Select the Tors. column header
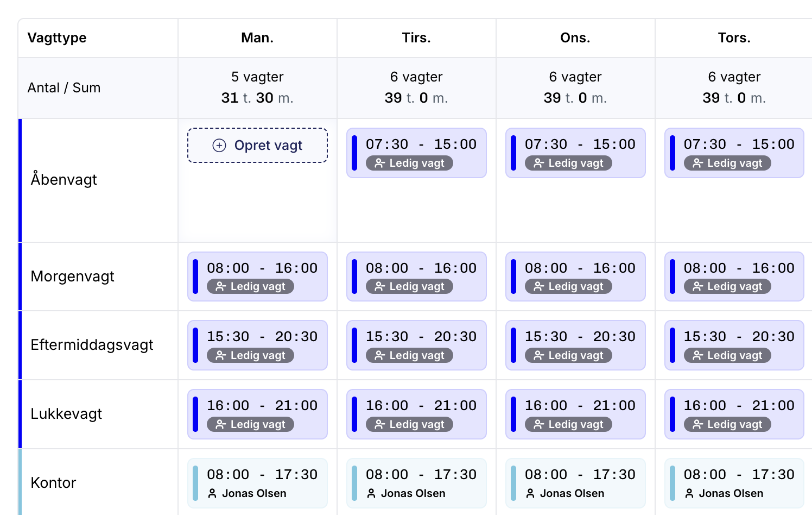The height and width of the screenshot is (515, 812). (x=734, y=38)
